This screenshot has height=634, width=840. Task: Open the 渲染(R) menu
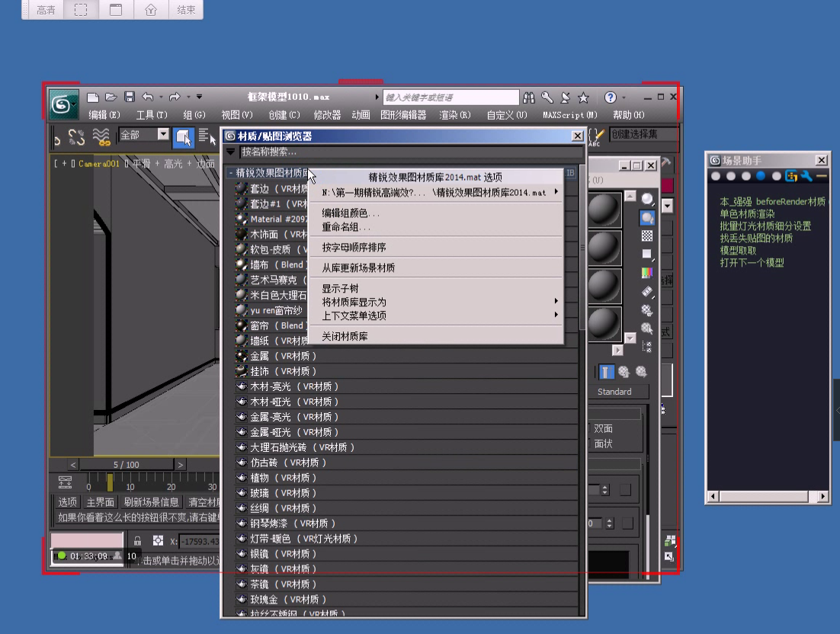click(x=454, y=115)
